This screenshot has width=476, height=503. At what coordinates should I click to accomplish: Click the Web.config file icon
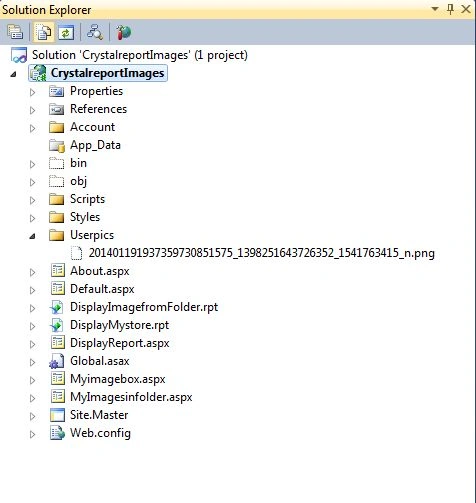(57, 433)
